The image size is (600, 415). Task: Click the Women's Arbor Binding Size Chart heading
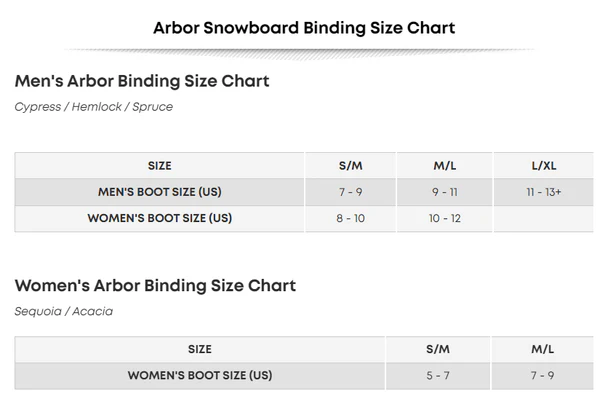pos(155,286)
